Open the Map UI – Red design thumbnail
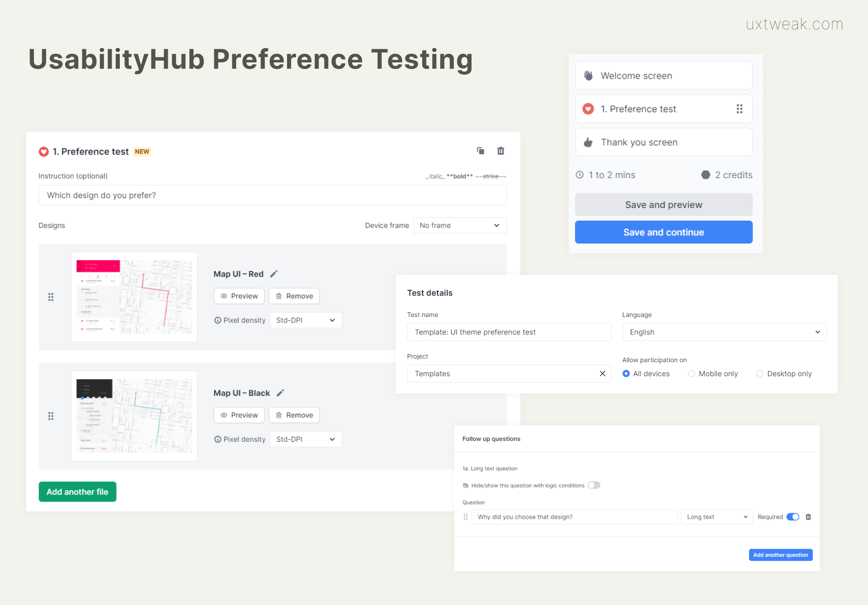868x605 pixels. (134, 297)
